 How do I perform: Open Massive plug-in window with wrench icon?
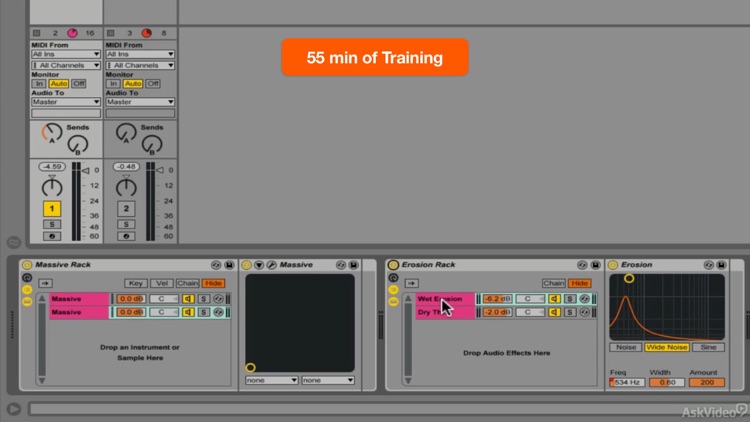271,265
